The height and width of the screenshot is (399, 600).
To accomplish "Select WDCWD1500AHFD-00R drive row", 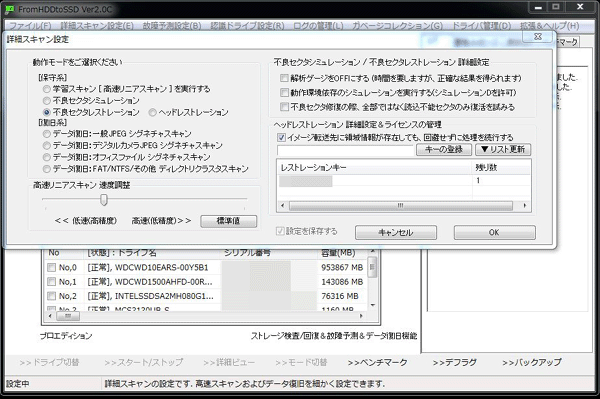I will point(205,282).
